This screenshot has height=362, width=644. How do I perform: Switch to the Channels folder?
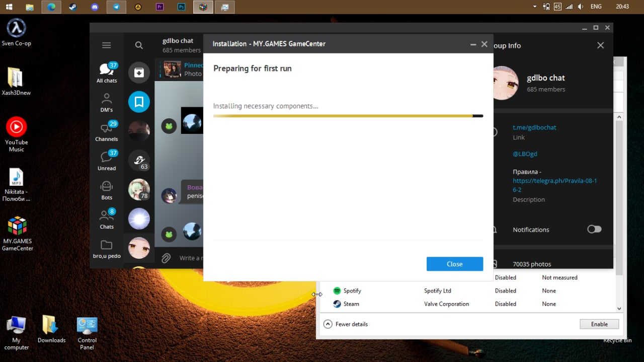(x=107, y=131)
